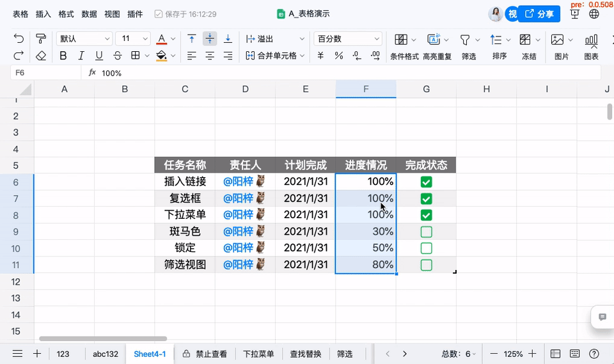Viewport: 614px width, 364px height.
Task: Open the font size 11 dropdown
Action: (133, 39)
